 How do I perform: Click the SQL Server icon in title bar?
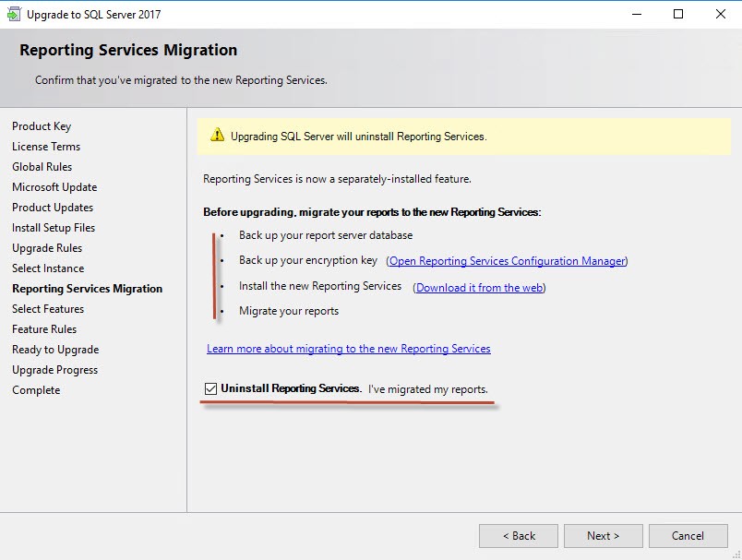(13, 14)
